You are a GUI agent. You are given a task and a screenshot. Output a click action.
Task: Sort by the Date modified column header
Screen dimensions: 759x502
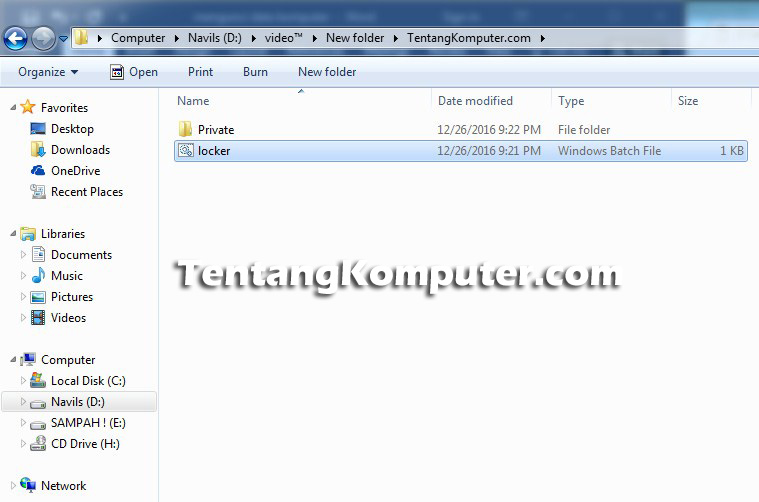click(x=475, y=101)
